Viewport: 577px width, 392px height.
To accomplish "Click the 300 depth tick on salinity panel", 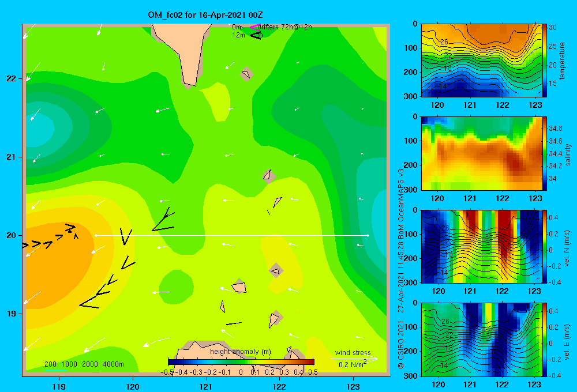I will pos(412,190).
